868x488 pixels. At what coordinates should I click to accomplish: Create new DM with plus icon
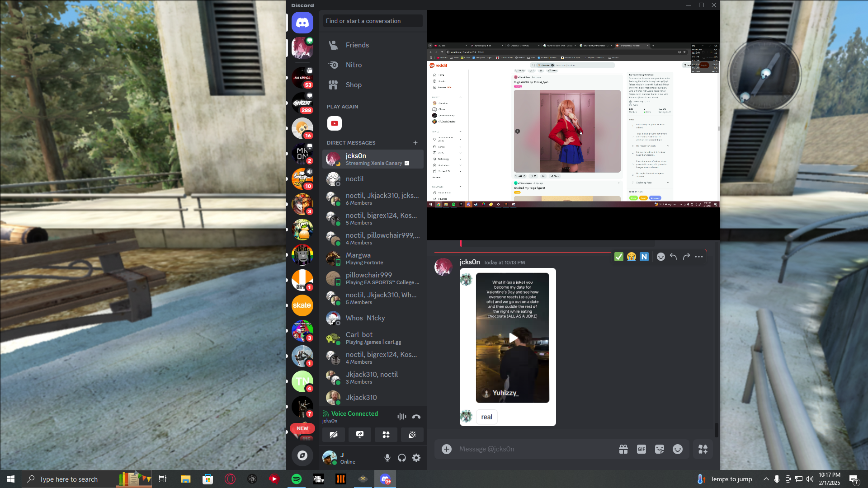(415, 143)
